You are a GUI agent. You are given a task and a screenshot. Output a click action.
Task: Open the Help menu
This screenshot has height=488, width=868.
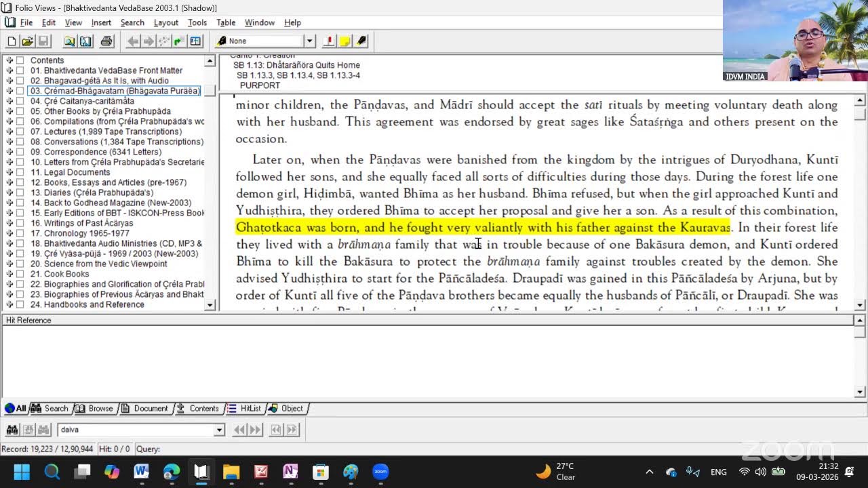[x=292, y=22]
